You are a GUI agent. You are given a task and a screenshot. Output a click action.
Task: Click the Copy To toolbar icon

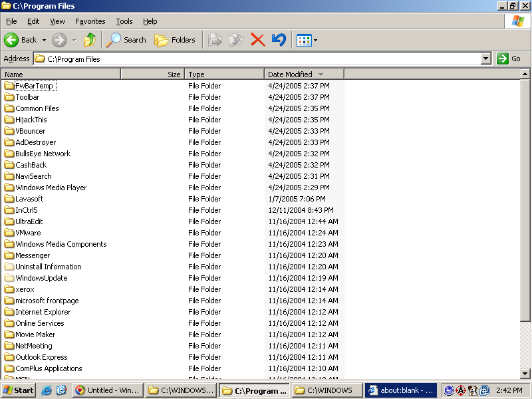[236, 40]
